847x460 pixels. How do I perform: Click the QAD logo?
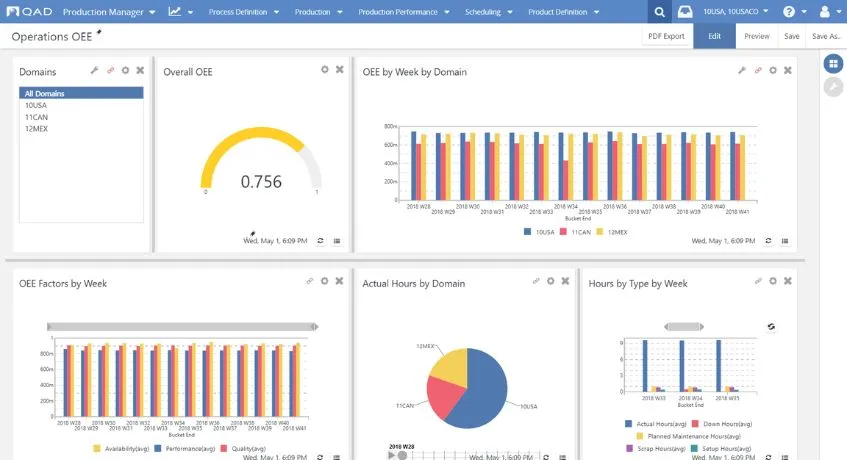point(30,11)
